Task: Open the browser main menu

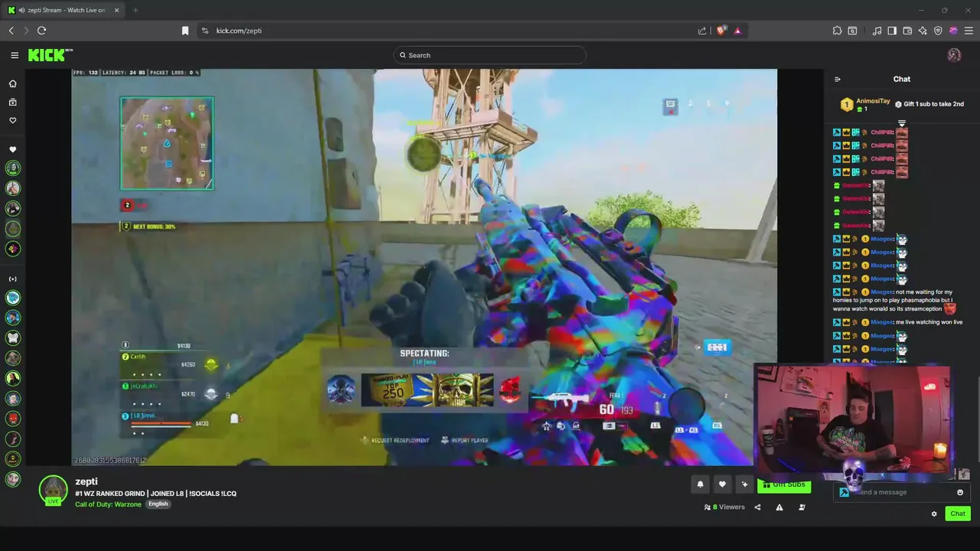Action: pyautogui.click(x=969, y=31)
